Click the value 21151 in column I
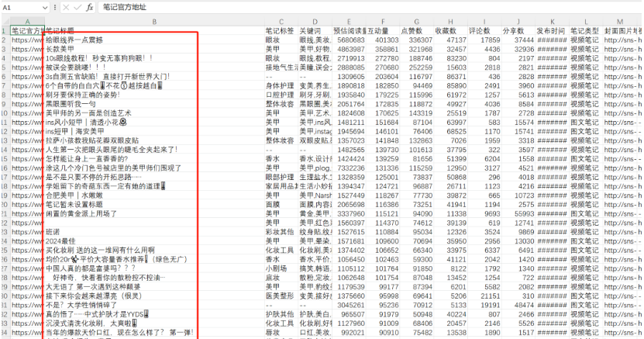The width and height of the screenshot is (644, 339). (484, 296)
